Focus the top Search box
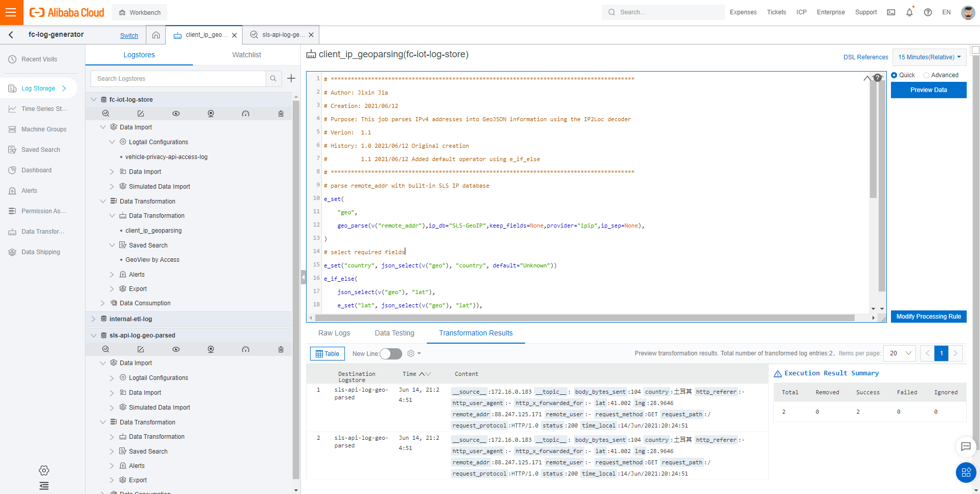Screen dimensions: 980x494 tap(663, 12)
